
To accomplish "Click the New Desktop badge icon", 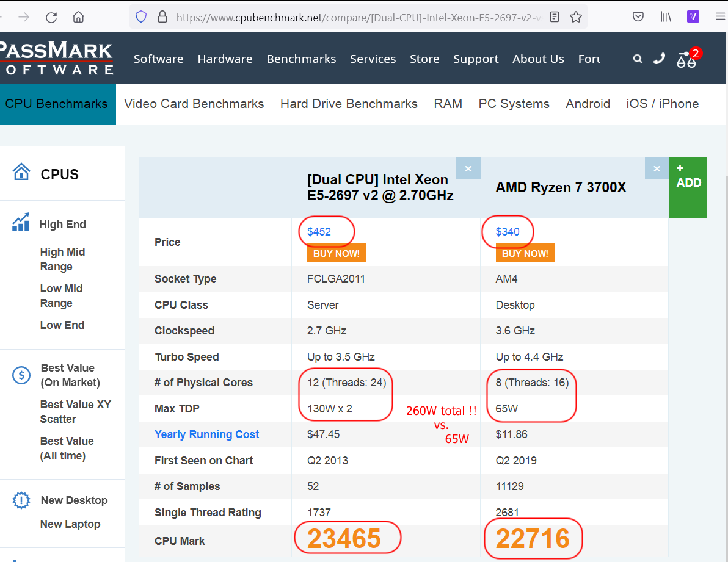I will (x=21, y=500).
